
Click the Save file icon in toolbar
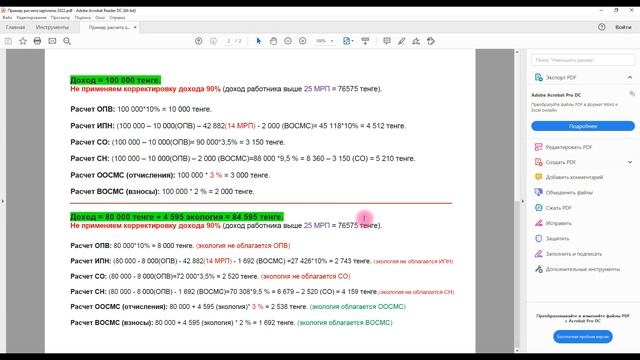[8, 41]
